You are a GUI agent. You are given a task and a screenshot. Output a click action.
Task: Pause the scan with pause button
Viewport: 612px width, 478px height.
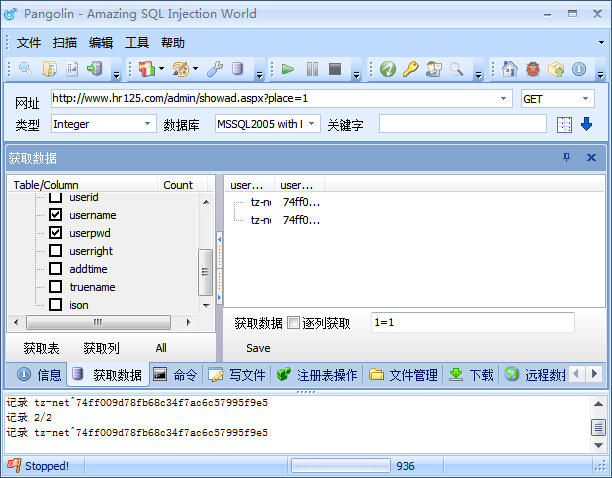tap(312, 69)
